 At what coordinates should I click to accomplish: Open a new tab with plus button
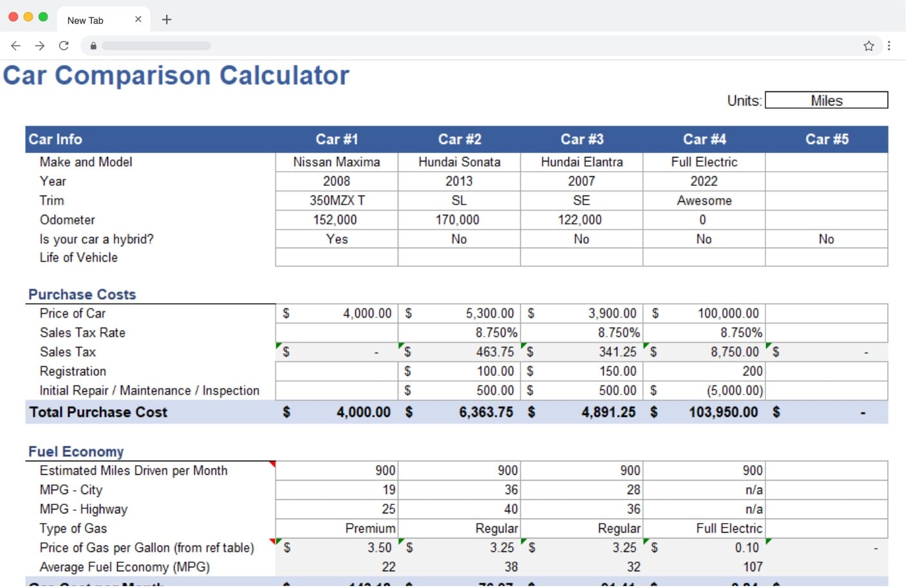[x=167, y=19]
